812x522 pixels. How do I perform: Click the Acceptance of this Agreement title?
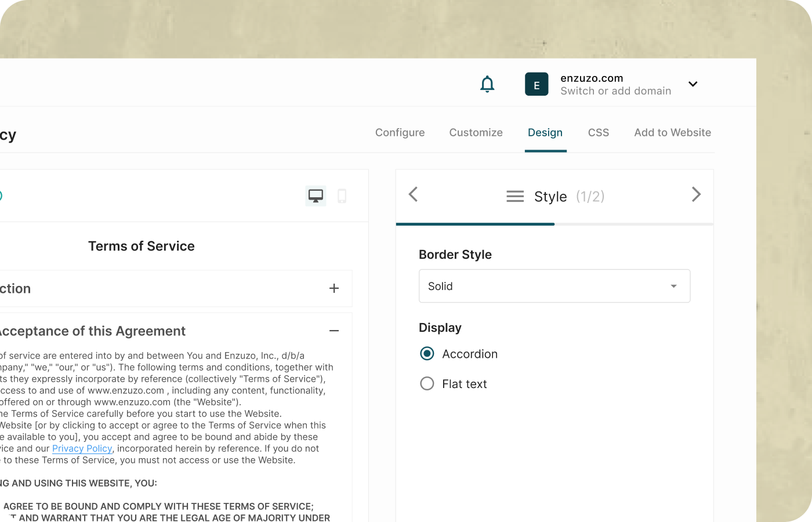click(92, 331)
